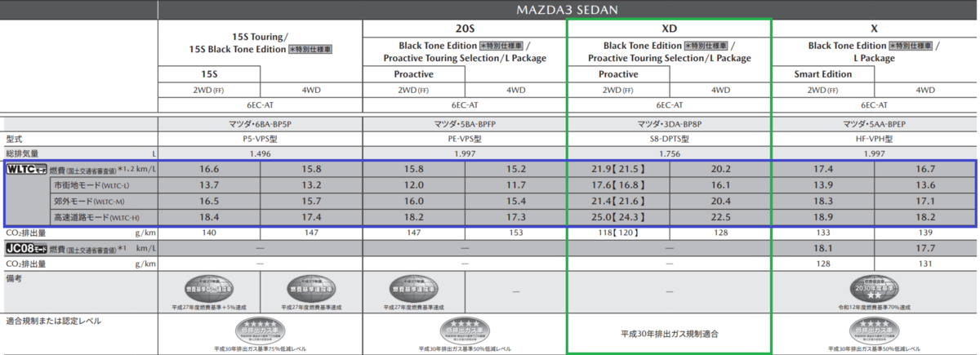The height and width of the screenshot is (355, 980).
Task: Click WLTC fuel value 20.2
Action: [720, 170]
